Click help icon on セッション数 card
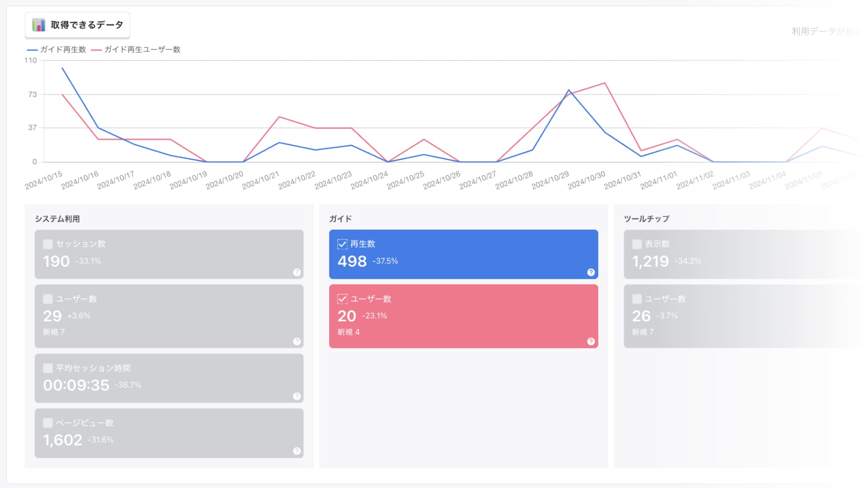 pos(297,272)
